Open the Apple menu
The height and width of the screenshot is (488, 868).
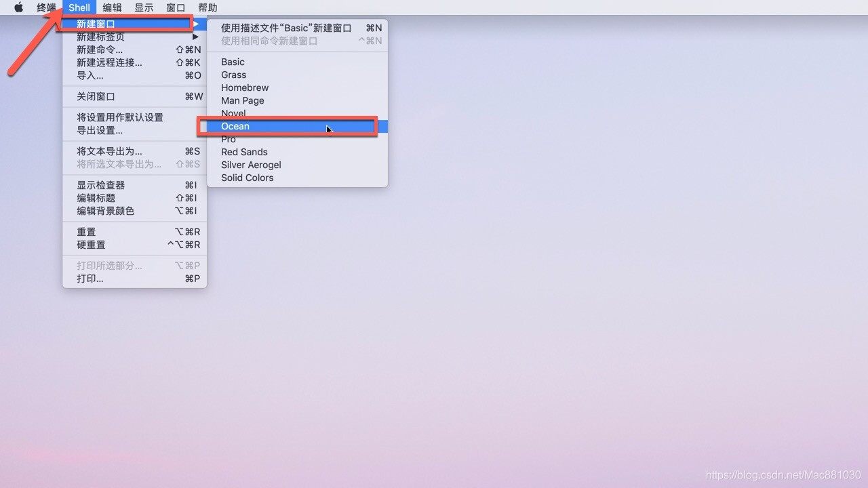(19, 7)
